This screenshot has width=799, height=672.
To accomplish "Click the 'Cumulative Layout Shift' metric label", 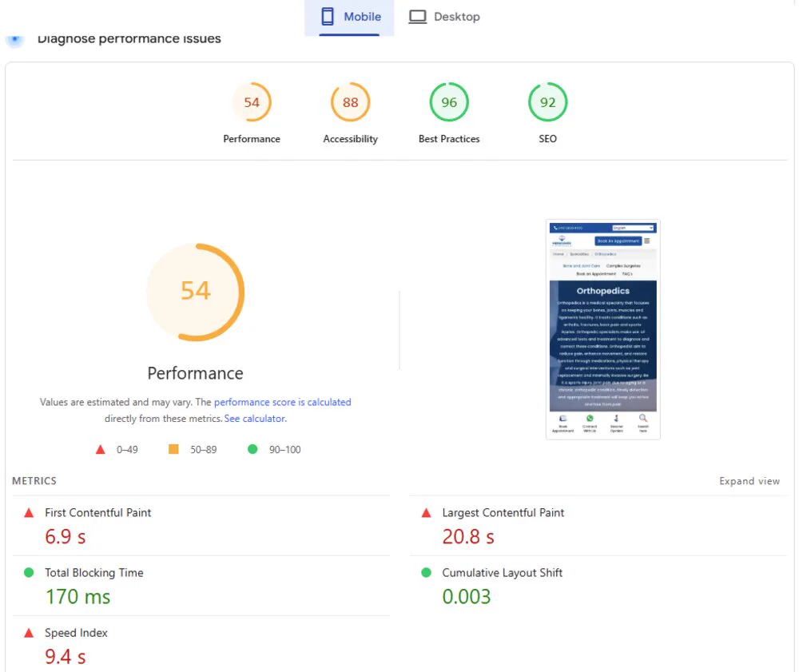I will (502, 573).
